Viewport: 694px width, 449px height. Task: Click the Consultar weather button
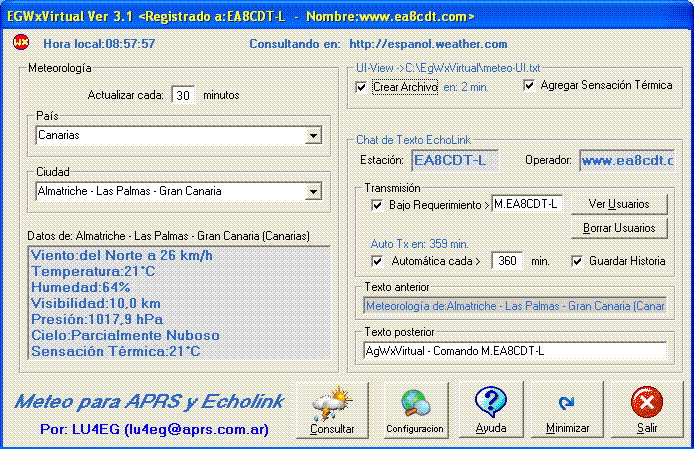tap(332, 410)
